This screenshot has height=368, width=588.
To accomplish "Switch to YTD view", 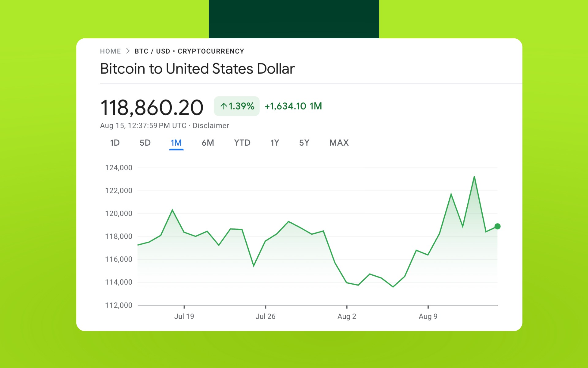I will point(242,143).
